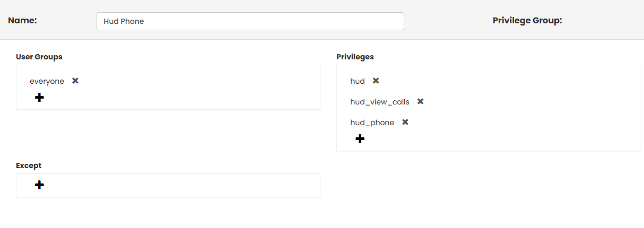Click the hud_view_calls privilege text
This screenshot has height=228, width=644.
[380, 101]
